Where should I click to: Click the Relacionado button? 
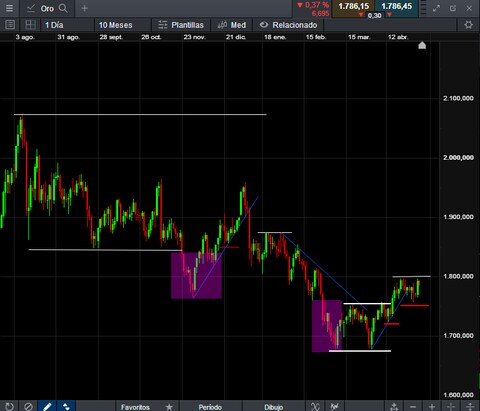288,25
